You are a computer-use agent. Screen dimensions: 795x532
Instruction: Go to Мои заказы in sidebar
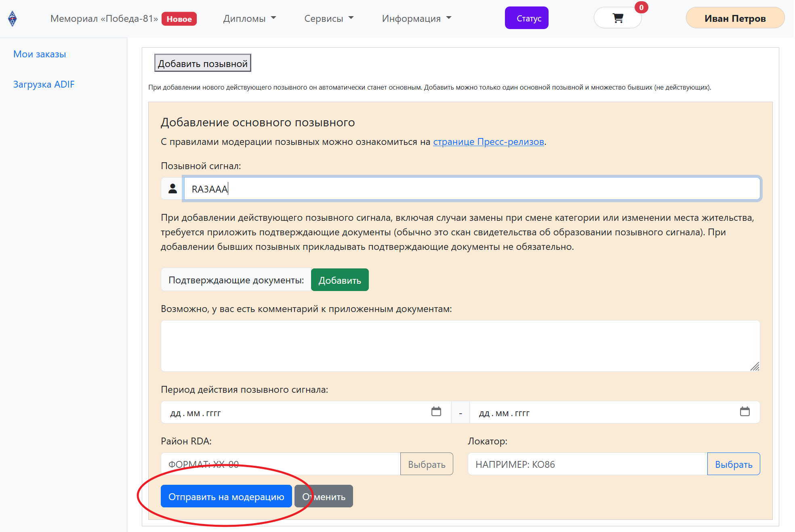point(40,54)
